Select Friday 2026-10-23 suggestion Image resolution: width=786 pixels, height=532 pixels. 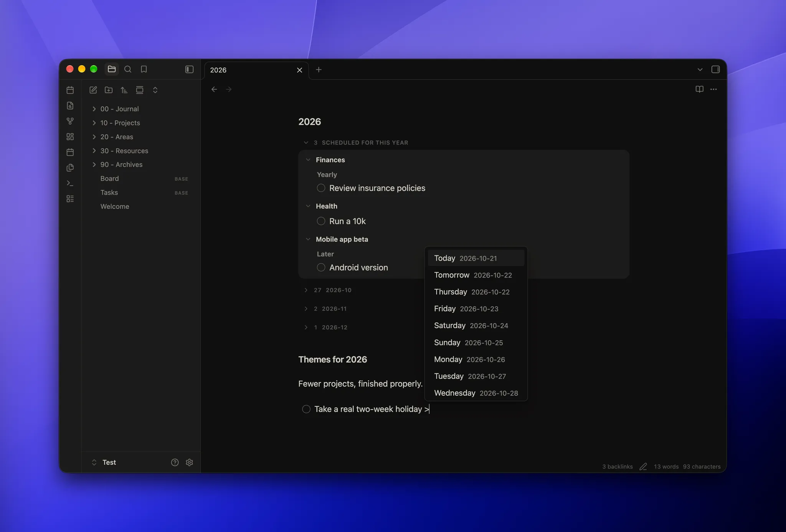476,309
